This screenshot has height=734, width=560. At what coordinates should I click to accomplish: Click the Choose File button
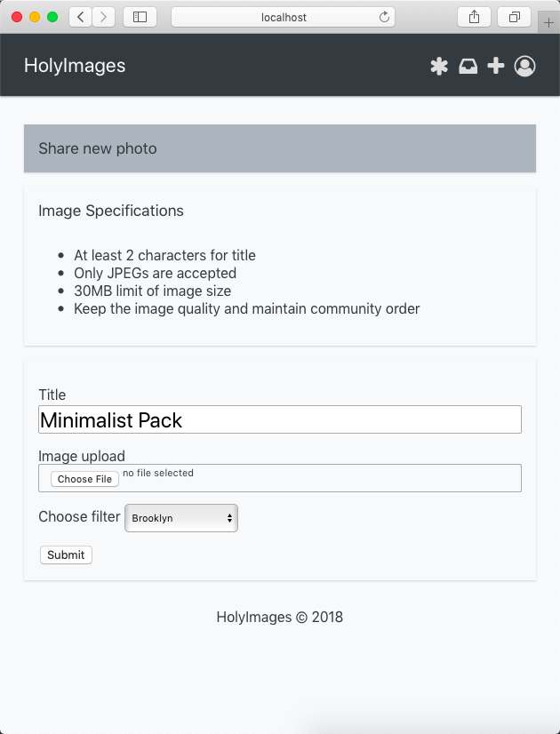(84, 479)
